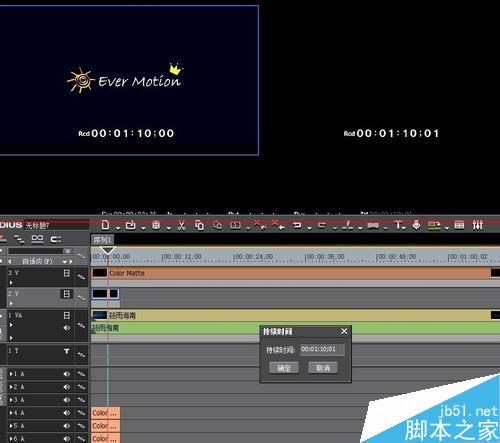Click the undo arrow icon
500x443 pixels.
point(297,225)
